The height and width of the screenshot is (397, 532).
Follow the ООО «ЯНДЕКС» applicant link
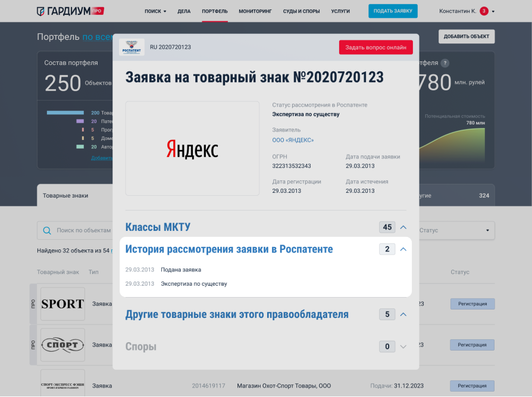click(293, 140)
